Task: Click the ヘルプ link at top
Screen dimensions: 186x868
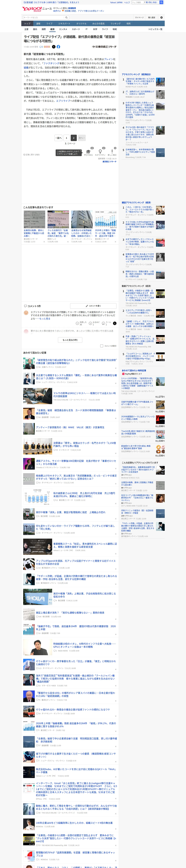Action: [127, 2]
